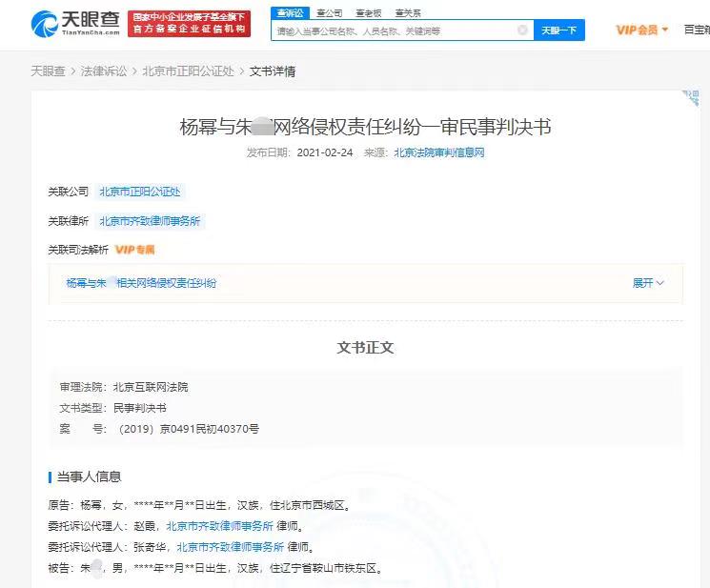Screen dimensions: 710x588
Task: Select the 查公司 search tab
Action: (329, 13)
